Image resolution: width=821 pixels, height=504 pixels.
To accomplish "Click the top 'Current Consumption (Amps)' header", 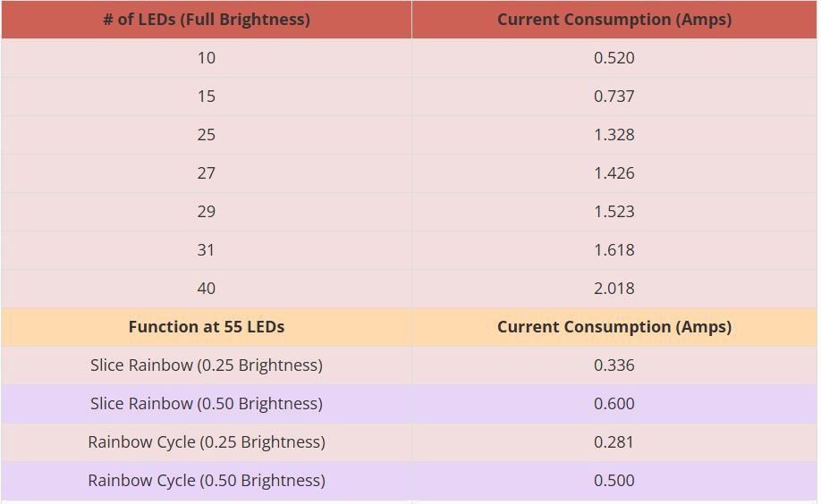I will (614, 20).
